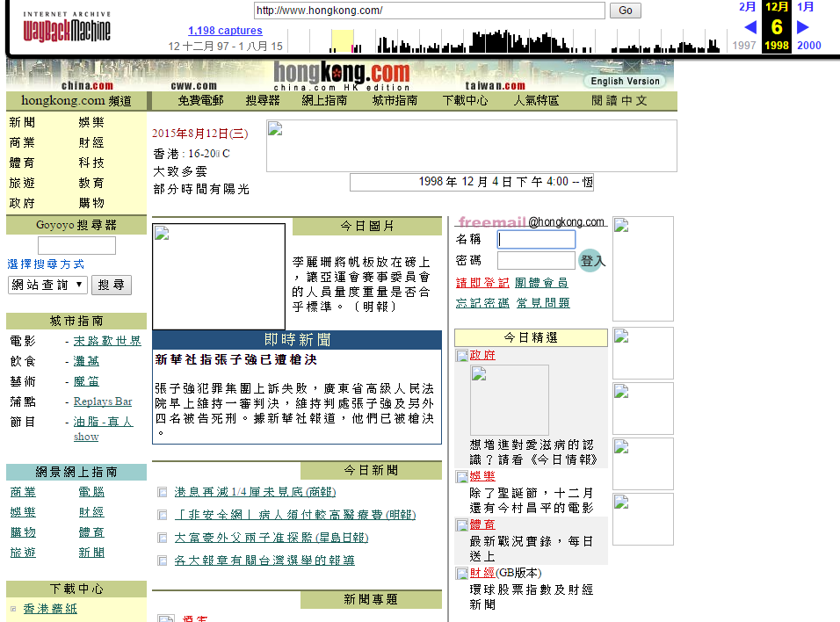840x622 pixels.
Task: Open the 網站查詢 search type dropdown
Action: click(x=47, y=285)
